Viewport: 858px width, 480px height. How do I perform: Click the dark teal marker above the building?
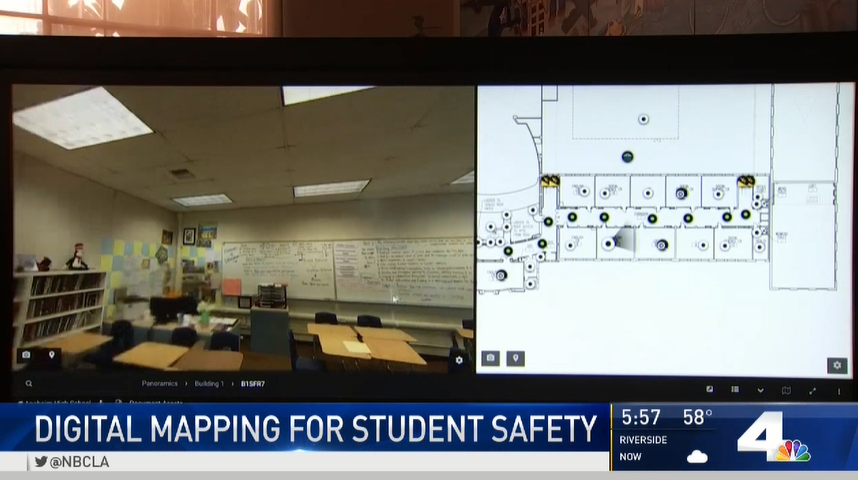point(627,157)
